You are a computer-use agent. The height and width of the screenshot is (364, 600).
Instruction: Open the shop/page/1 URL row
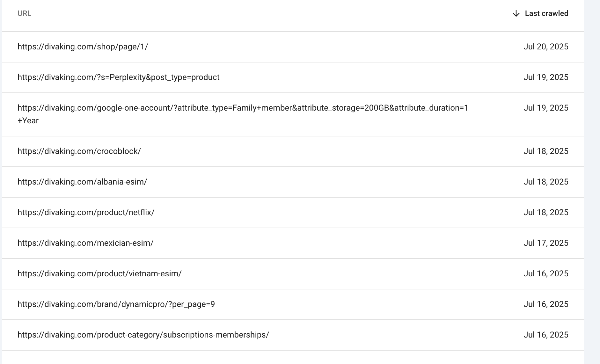(293, 47)
